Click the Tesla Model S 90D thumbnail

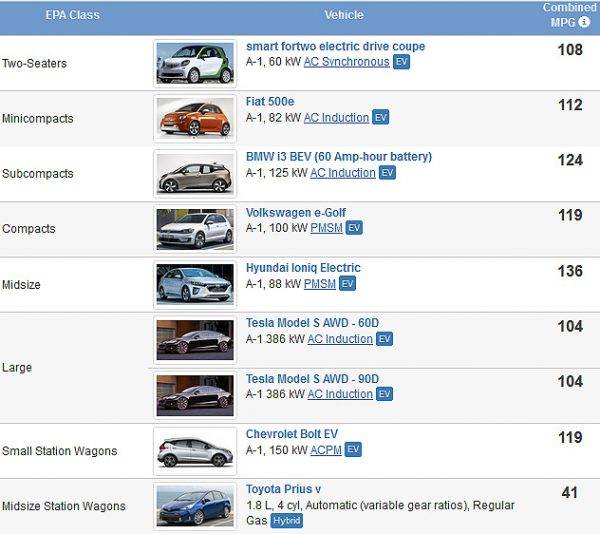[195, 396]
